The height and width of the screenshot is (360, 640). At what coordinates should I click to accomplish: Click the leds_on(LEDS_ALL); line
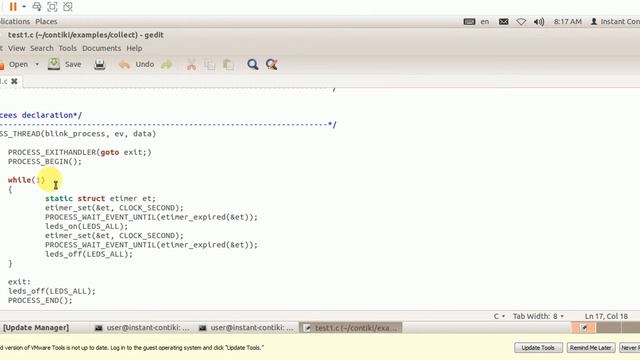(86, 226)
